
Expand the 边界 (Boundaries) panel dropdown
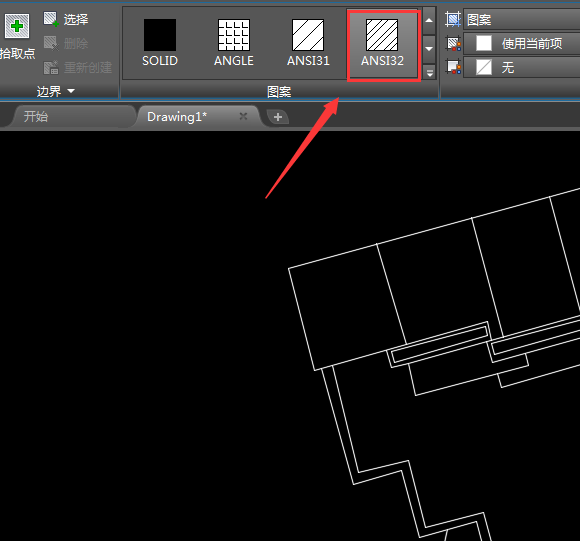(x=55, y=91)
